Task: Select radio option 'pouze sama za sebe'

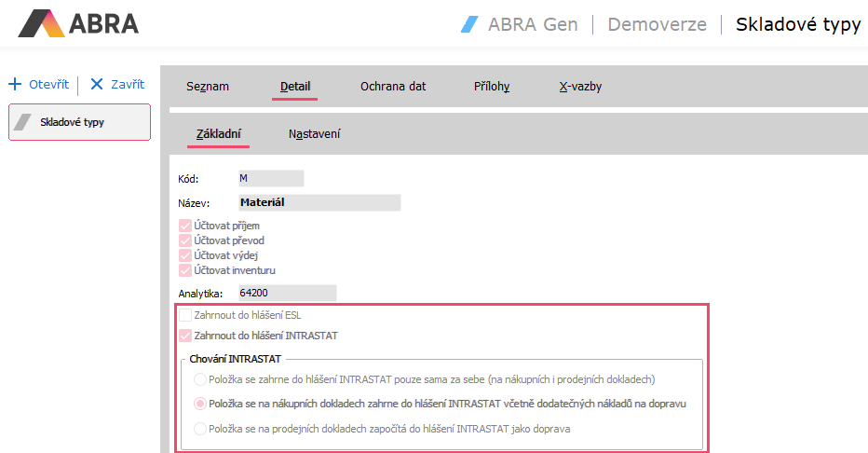Action: (199, 379)
